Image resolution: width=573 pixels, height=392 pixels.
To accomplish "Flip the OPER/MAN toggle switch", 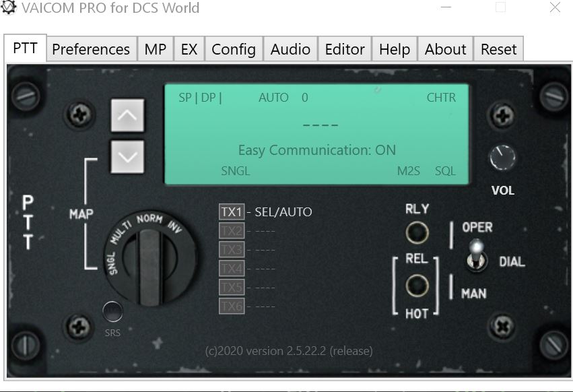I will coord(477,255).
